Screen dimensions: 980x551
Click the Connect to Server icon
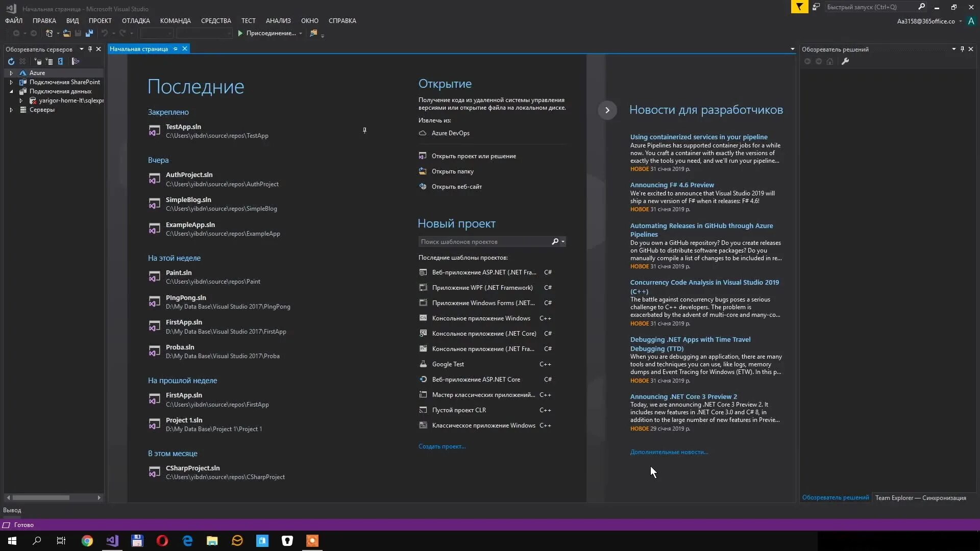click(49, 61)
